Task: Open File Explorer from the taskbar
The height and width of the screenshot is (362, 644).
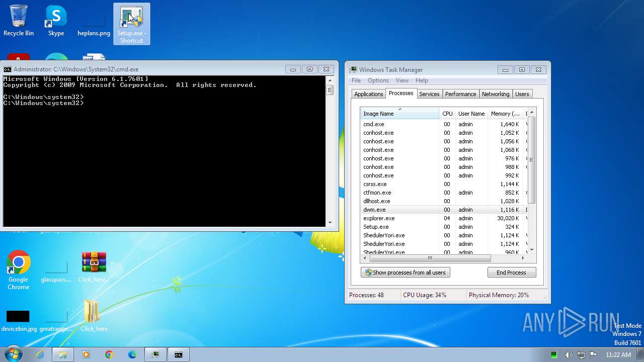Action: pos(63,354)
